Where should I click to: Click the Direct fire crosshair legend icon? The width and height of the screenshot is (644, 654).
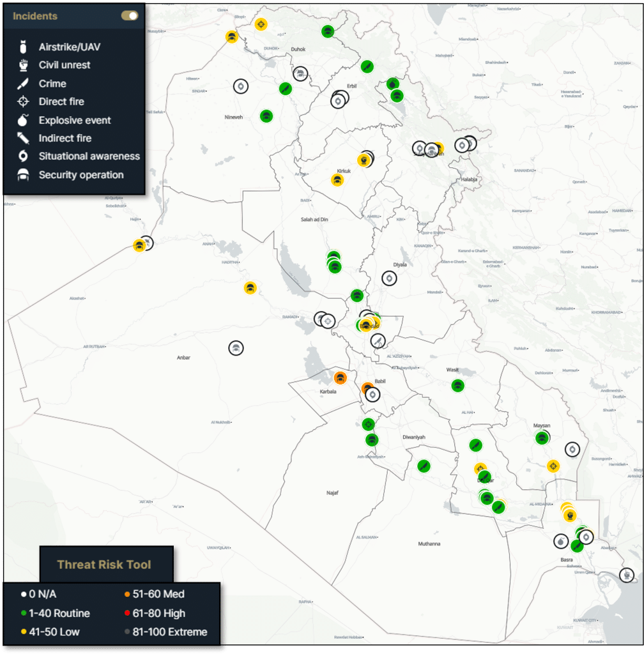[x=24, y=102]
